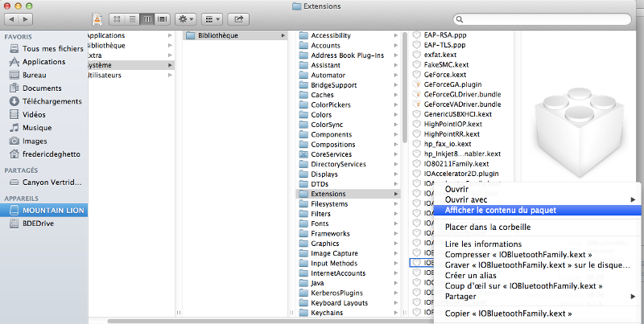
Task: Select the ColorSync folder
Action: click(349, 125)
